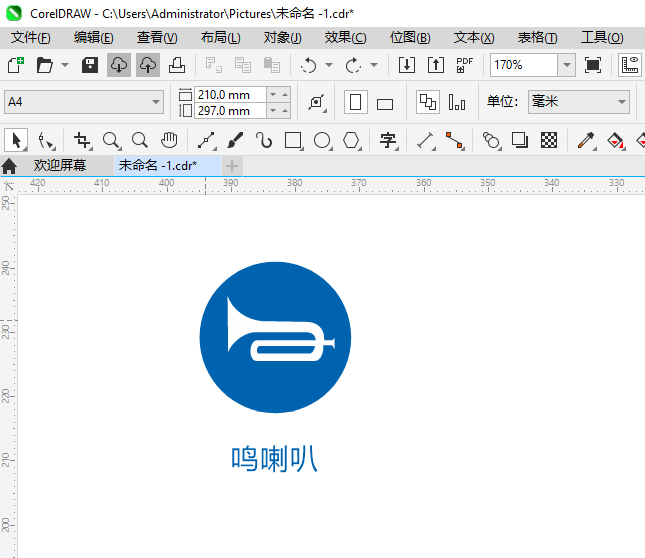Select the Transparency checkerboard tool
The image size is (645, 558).
point(549,141)
